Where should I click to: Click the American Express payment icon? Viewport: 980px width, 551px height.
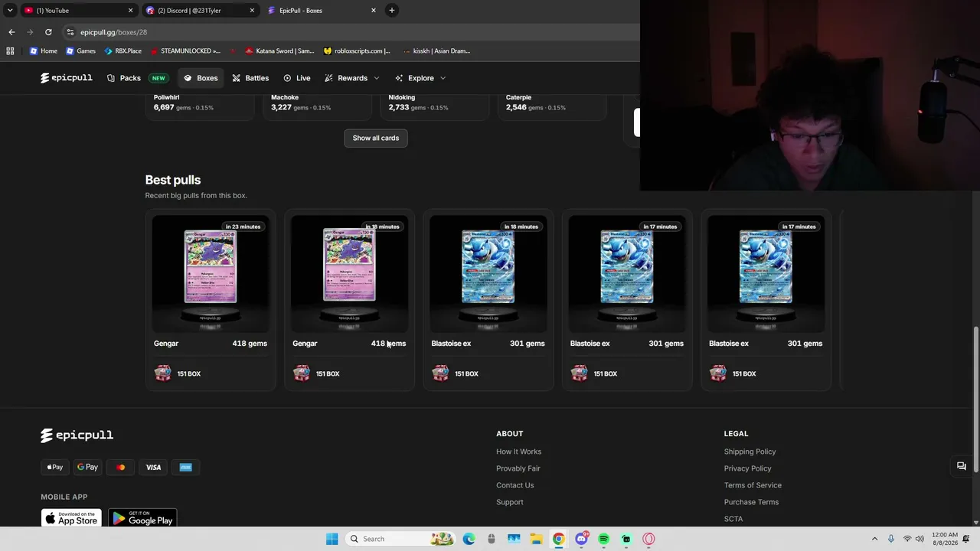186,467
